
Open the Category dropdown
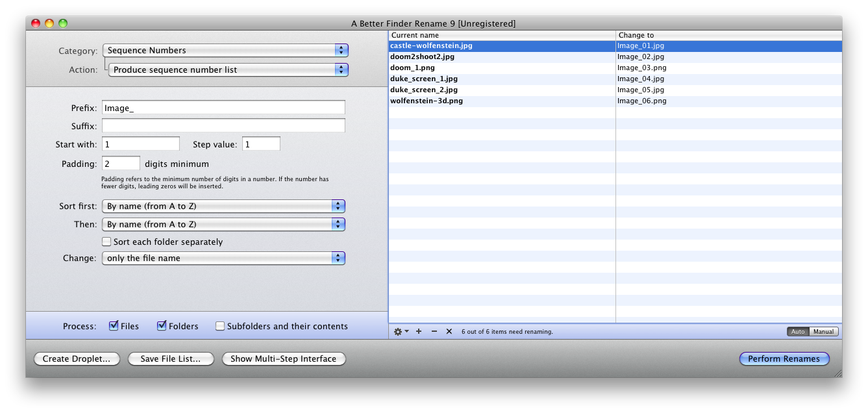(225, 51)
